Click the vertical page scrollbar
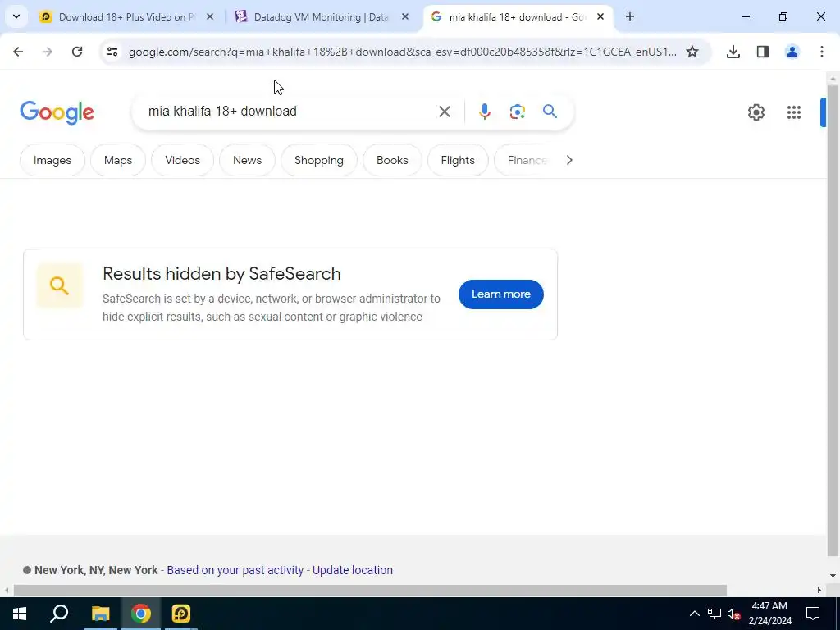Viewport: 840px width, 630px height. (x=833, y=322)
